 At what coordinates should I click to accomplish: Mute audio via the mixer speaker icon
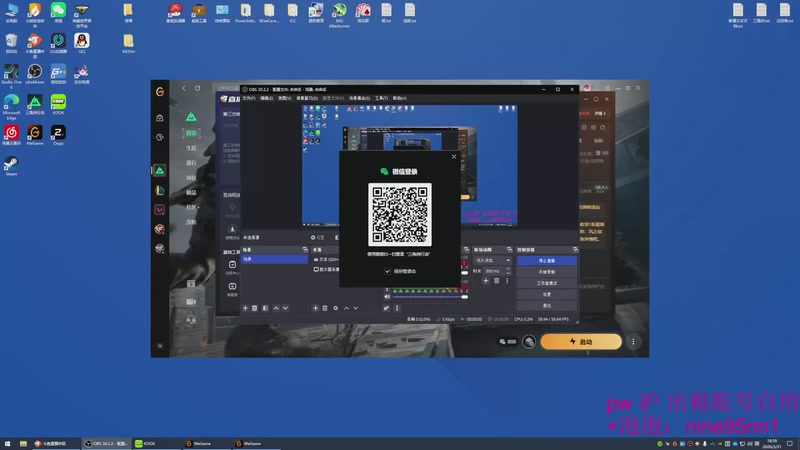coord(387,296)
